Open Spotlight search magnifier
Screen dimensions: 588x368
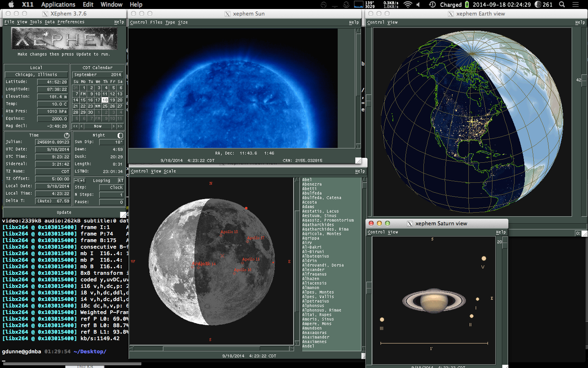point(562,4)
